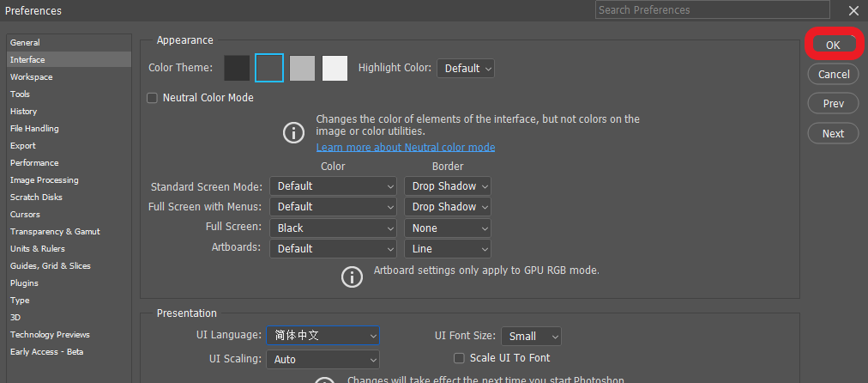
Task: Select the General preferences category
Action: (x=69, y=43)
